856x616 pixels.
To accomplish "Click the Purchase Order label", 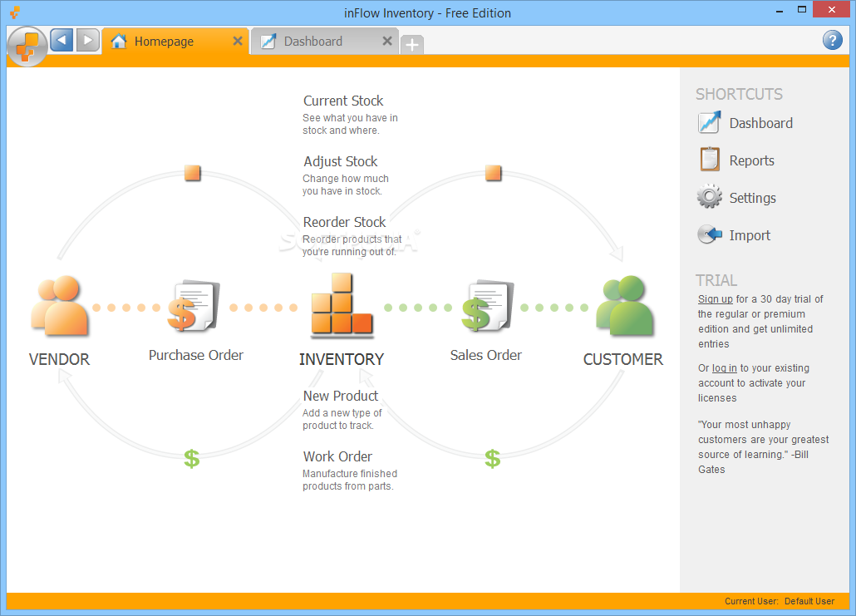I will click(x=196, y=355).
